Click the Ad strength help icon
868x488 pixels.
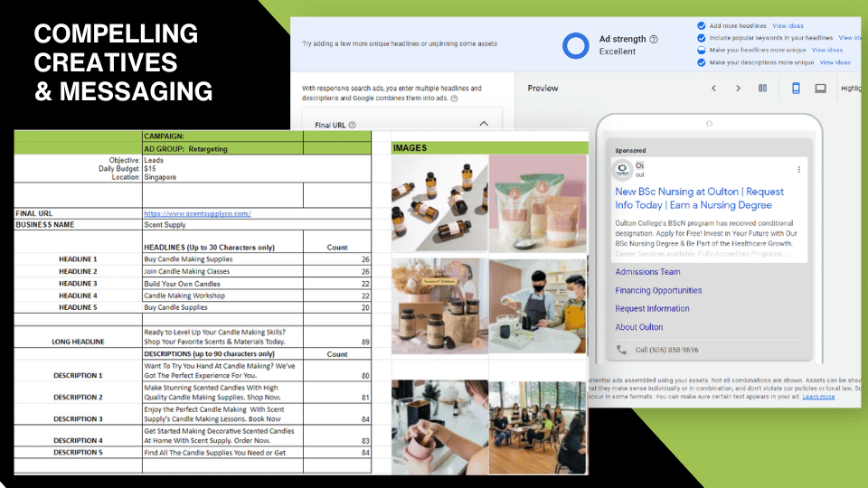tap(654, 39)
